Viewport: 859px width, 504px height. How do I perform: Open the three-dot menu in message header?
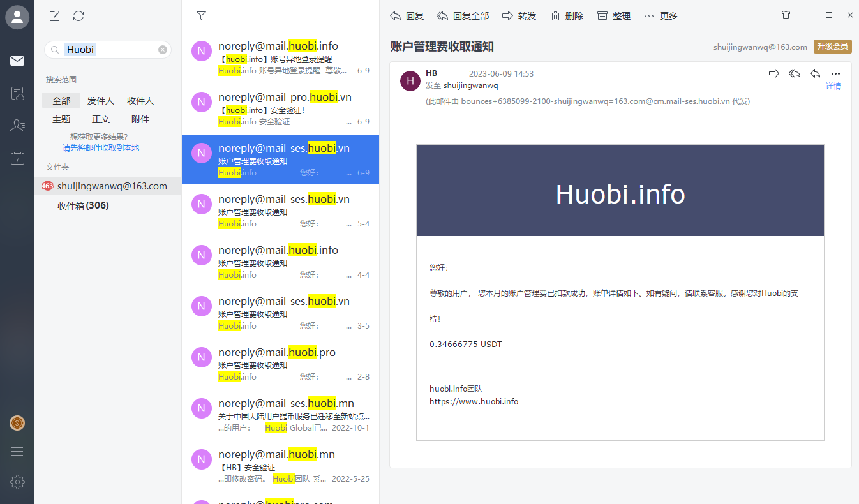click(835, 73)
